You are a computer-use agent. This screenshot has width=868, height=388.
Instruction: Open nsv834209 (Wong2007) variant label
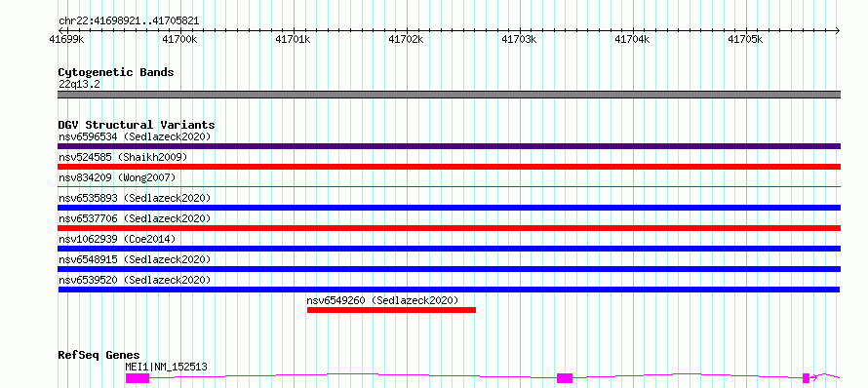117,177
